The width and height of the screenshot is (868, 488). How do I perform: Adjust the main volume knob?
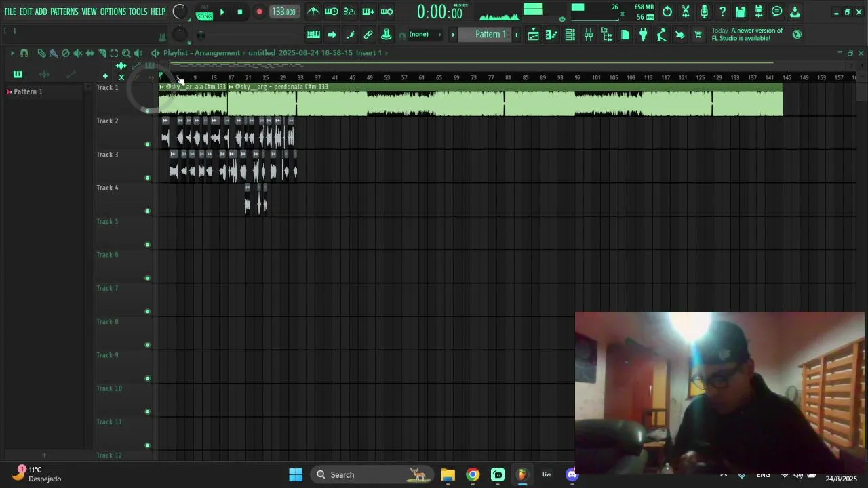(x=180, y=12)
